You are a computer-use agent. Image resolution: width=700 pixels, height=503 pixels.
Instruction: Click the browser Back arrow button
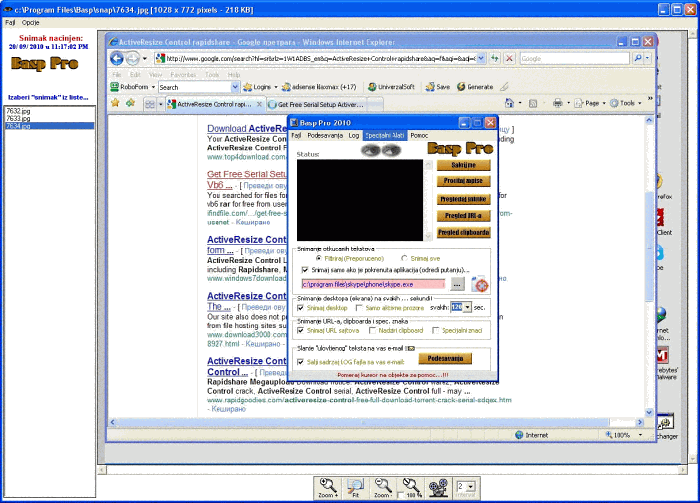(118, 58)
